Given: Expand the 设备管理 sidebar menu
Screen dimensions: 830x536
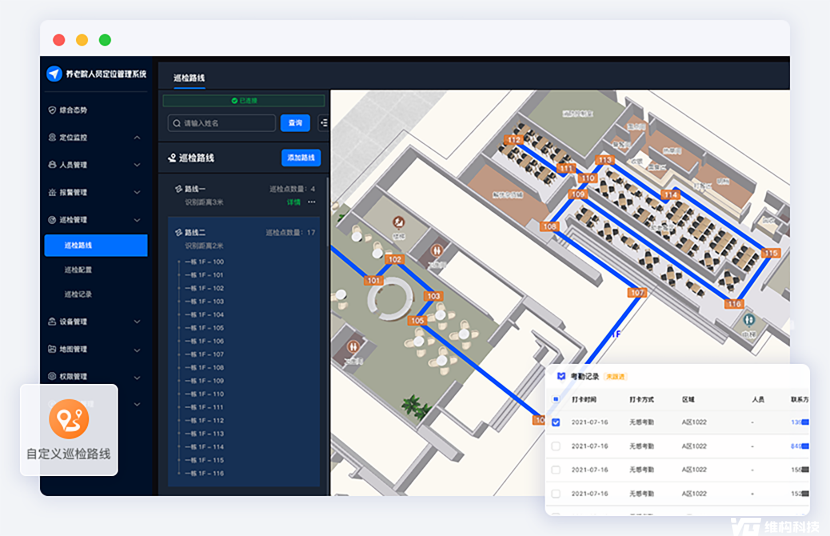Looking at the screenshot, I should pyautogui.click(x=137, y=322).
